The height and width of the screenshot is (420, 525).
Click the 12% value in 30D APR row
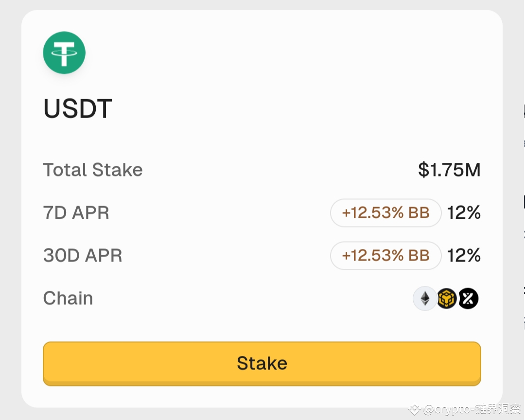[464, 256]
